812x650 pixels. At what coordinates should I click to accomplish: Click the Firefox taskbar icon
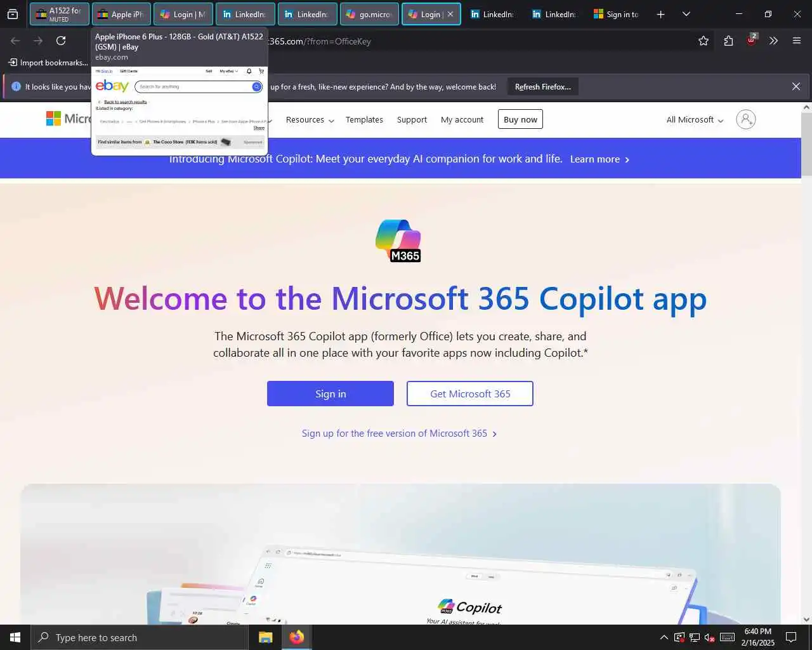tap(296, 637)
